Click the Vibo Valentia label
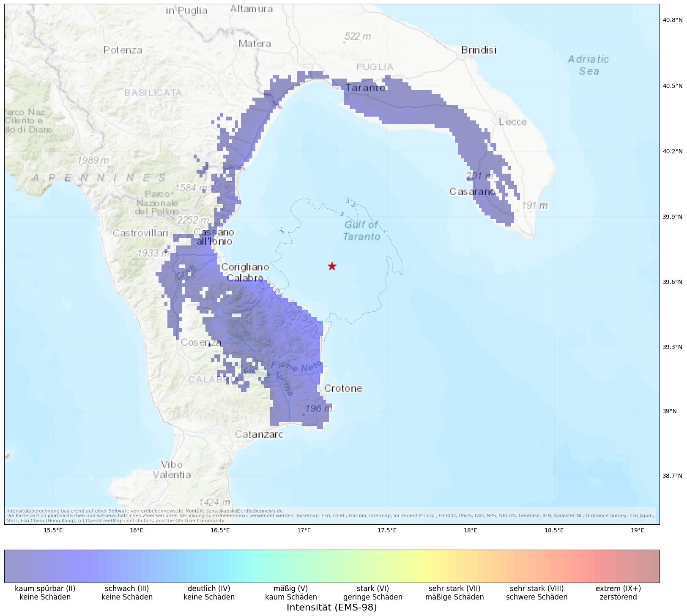This screenshot has width=687, height=616. click(172, 470)
